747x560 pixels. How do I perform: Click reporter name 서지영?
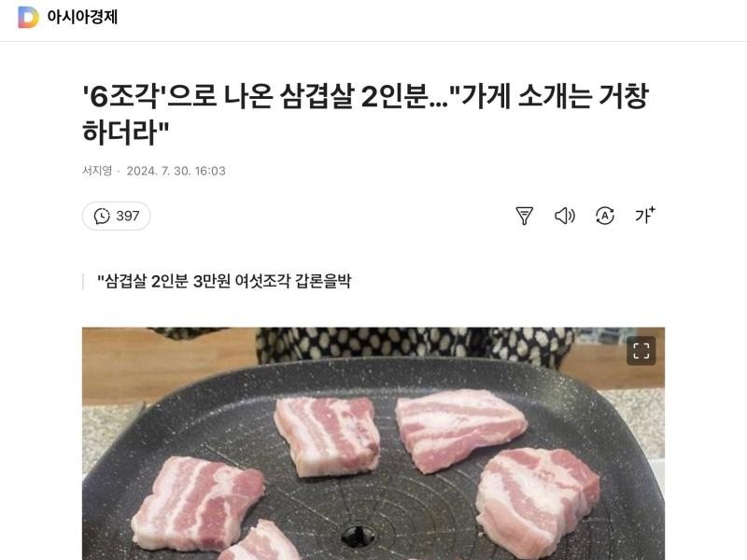pos(97,171)
